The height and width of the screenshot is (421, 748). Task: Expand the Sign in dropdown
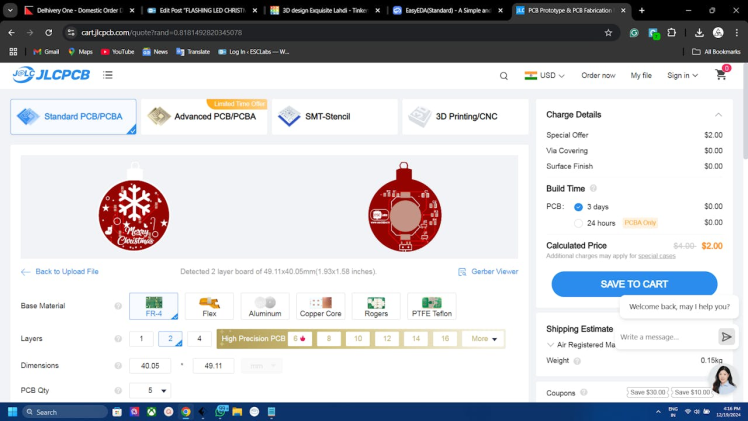tap(683, 75)
